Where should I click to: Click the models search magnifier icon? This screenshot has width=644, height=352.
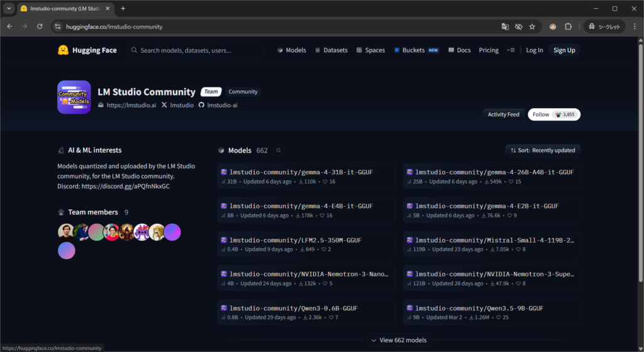click(x=279, y=151)
